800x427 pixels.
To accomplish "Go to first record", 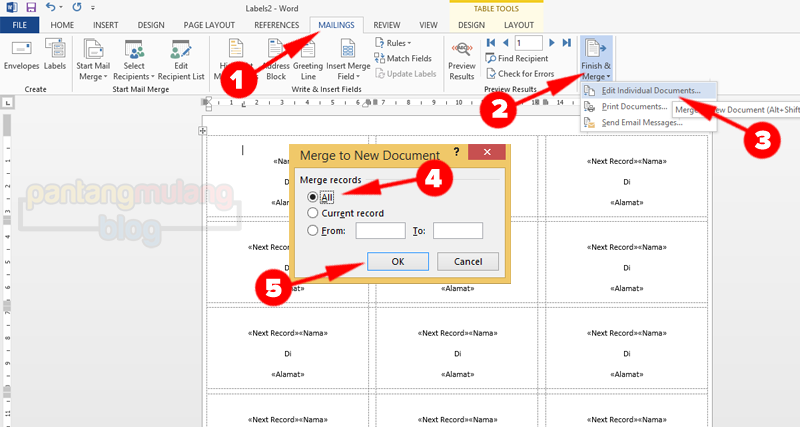I will click(491, 43).
